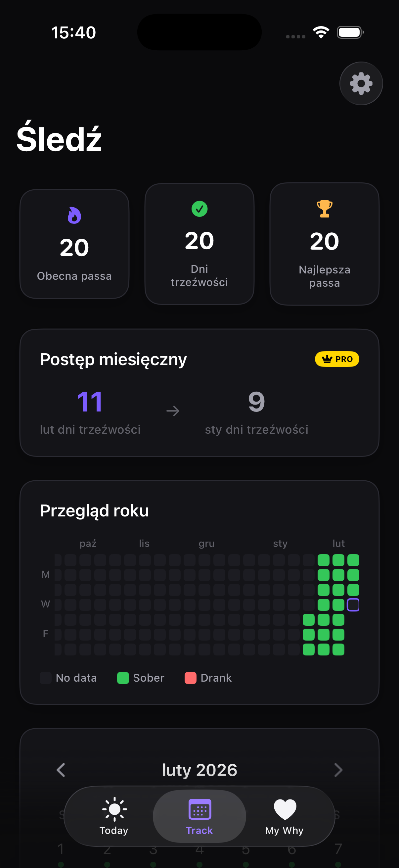Tap the gold trophy best streak icon
The height and width of the screenshot is (868, 399).
pos(325,209)
